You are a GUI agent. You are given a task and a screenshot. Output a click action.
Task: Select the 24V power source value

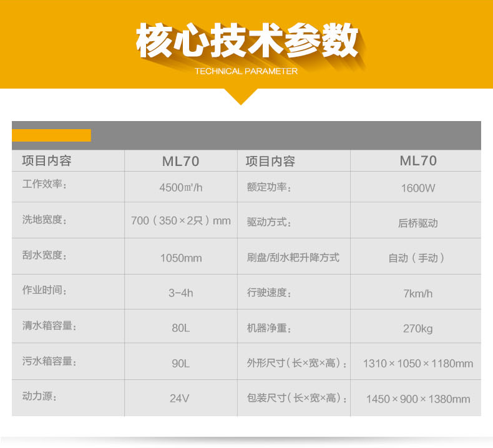coord(180,399)
